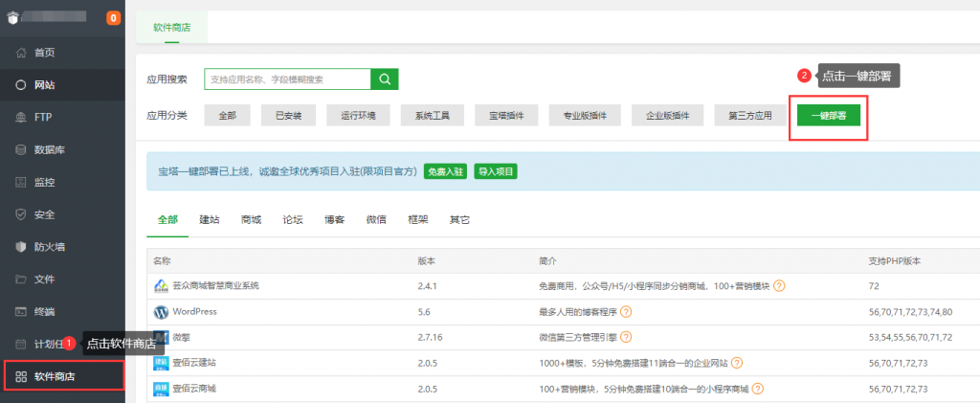Click help icon after 最多人用的博客程序
This screenshot has height=403, width=980.
(x=626, y=312)
